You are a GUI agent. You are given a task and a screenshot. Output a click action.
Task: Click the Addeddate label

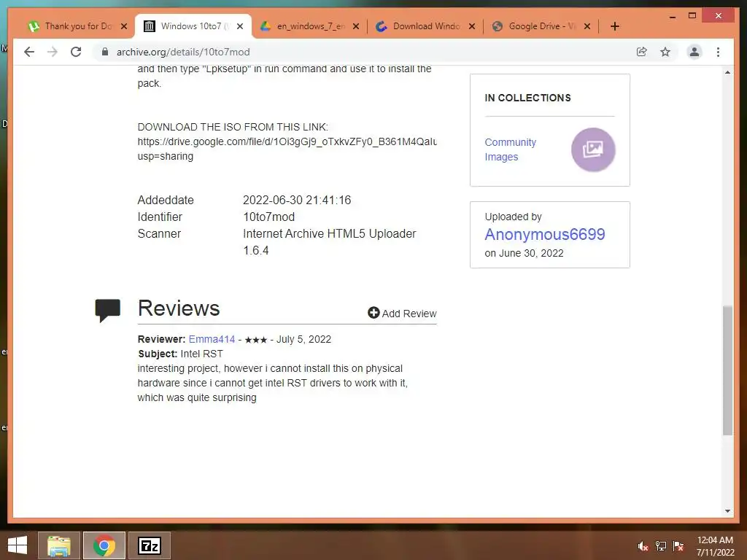(166, 200)
